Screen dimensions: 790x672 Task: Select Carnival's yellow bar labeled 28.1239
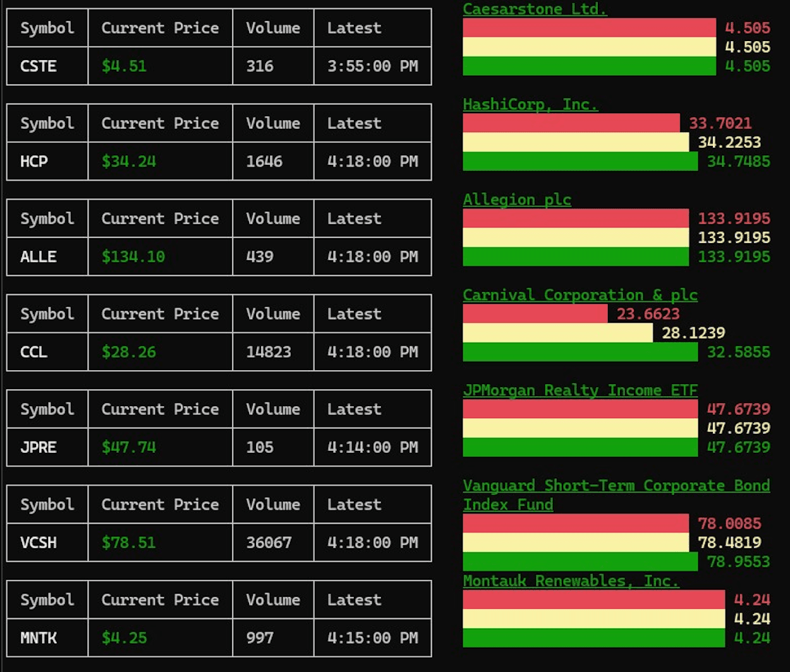(557, 333)
